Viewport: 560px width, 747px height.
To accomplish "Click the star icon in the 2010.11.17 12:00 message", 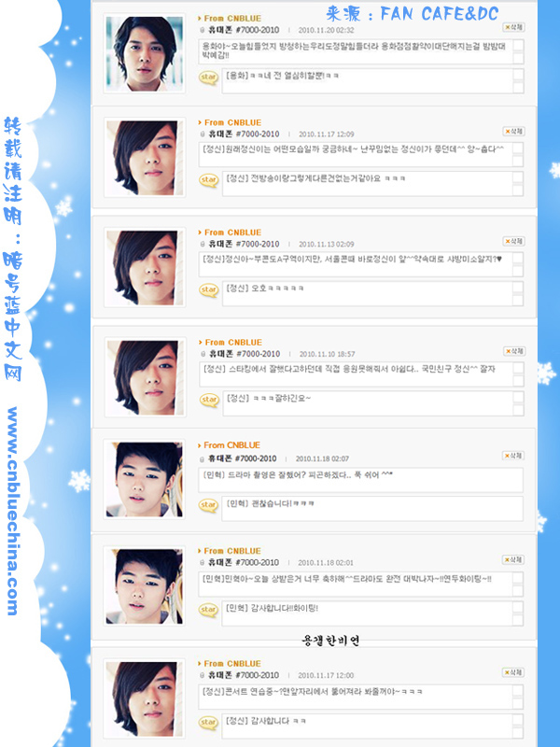I will click(208, 723).
